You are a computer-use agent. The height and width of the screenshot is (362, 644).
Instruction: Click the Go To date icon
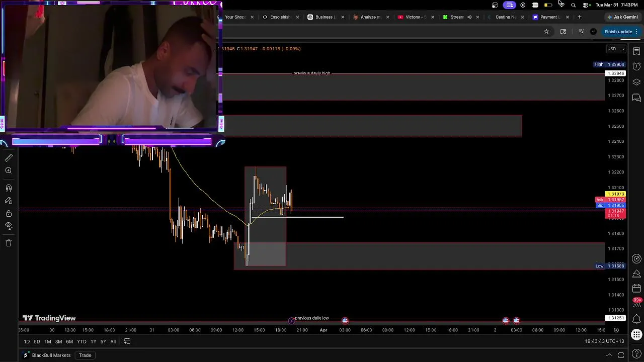click(x=127, y=341)
